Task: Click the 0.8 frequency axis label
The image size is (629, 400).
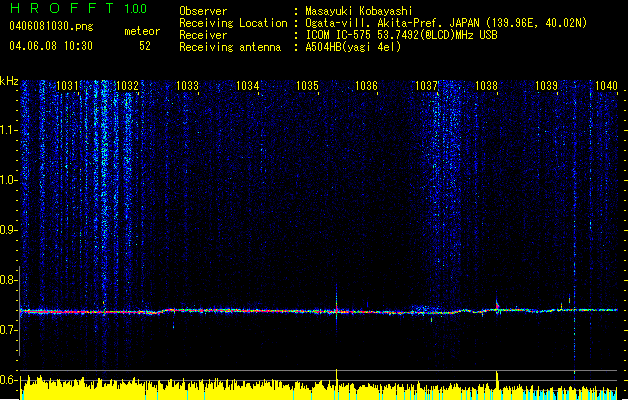Action: pyautogui.click(x=8, y=280)
